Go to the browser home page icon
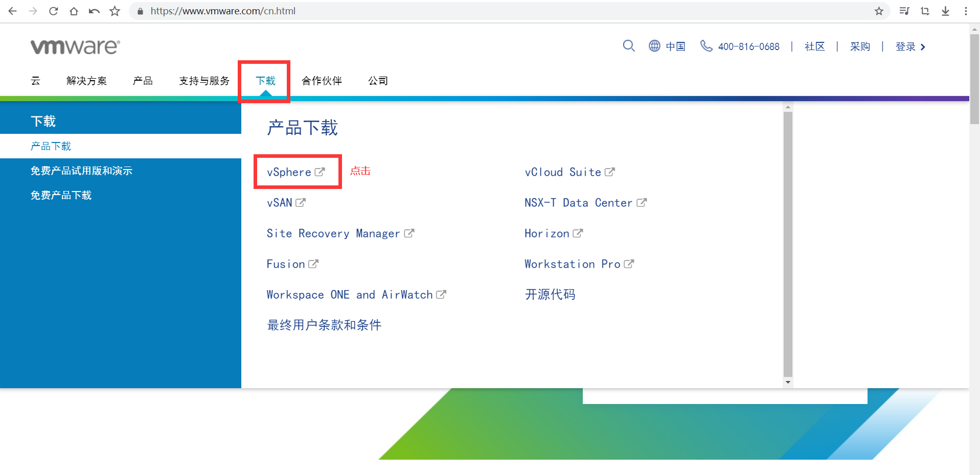Screen dimensions: 980x475 point(74,11)
